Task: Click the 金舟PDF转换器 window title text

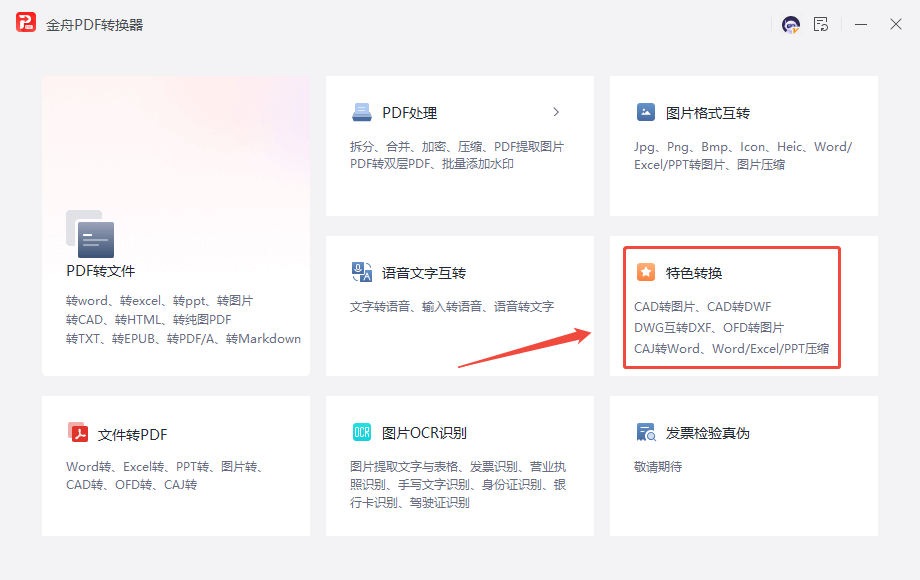Action: pos(94,25)
